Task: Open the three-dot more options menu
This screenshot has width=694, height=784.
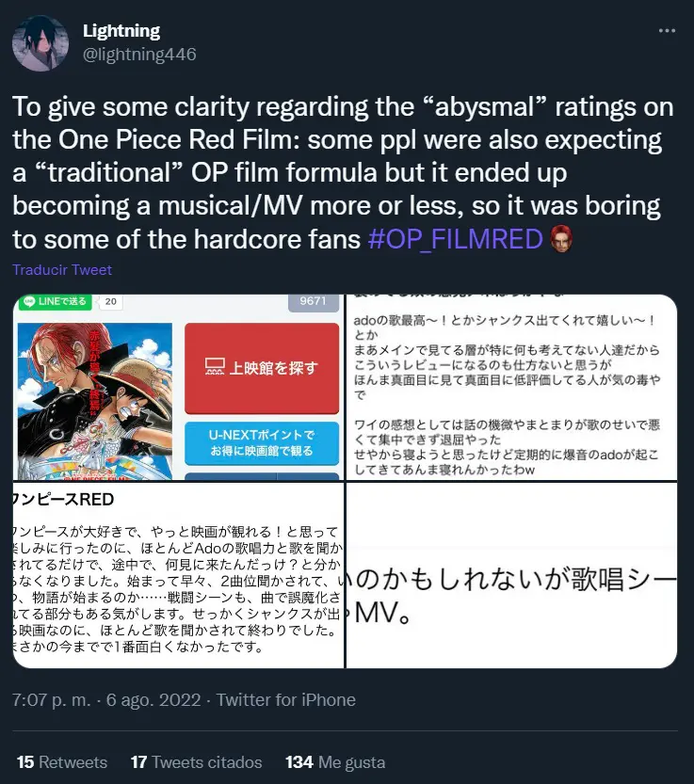Action: (667, 31)
